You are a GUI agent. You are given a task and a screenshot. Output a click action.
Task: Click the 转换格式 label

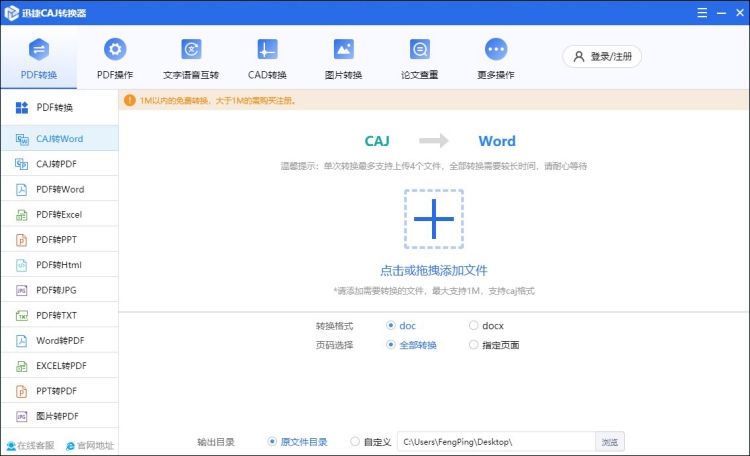click(x=334, y=326)
